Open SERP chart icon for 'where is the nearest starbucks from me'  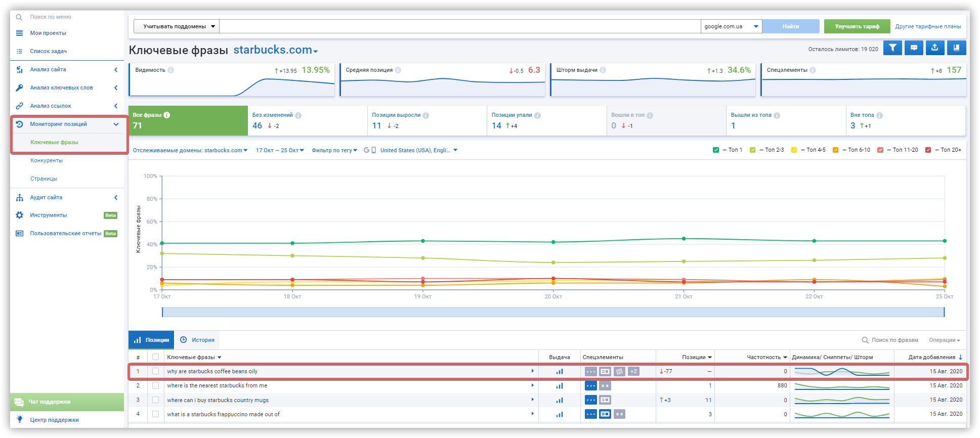tap(560, 386)
